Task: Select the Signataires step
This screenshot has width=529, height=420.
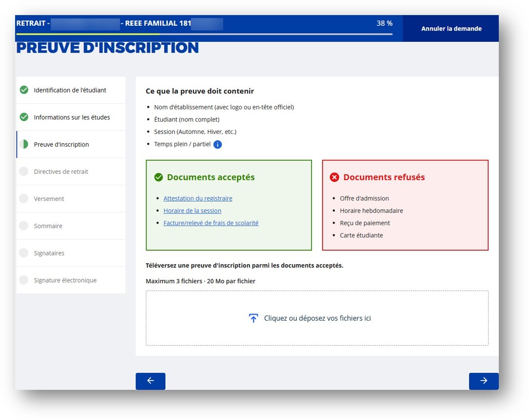Action: pyautogui.click(x=71, y=253)
